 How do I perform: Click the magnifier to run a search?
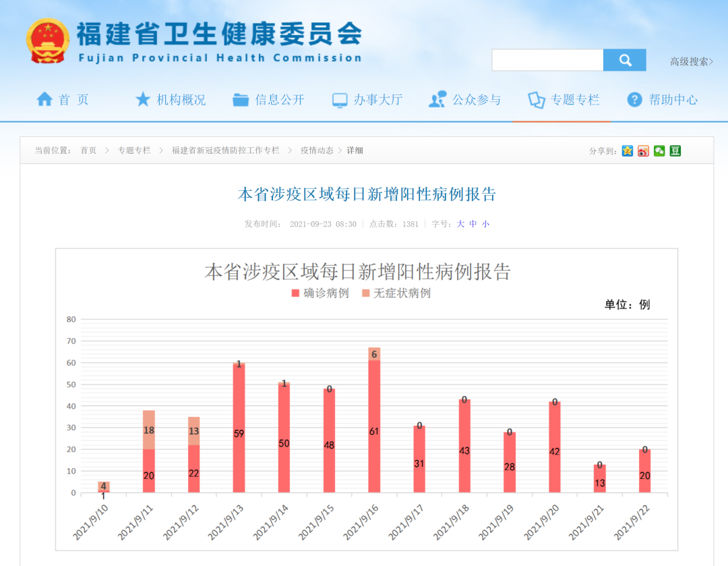(624, 60)
